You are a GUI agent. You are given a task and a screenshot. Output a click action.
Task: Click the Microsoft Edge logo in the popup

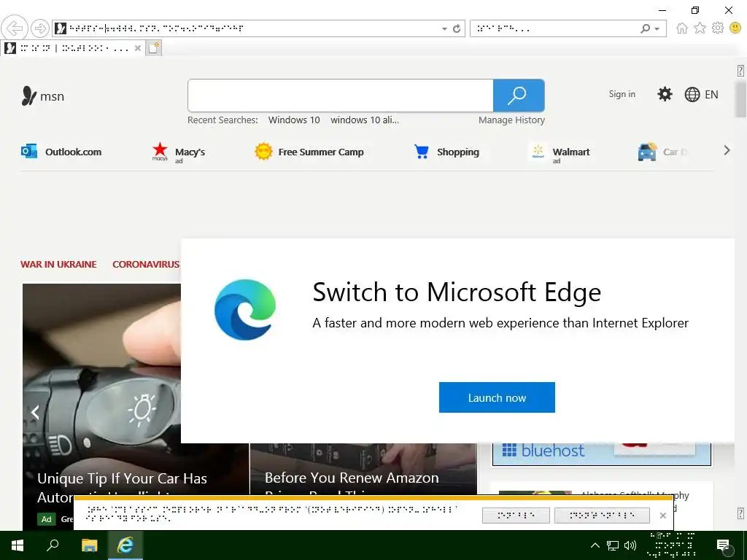tap(245, 309)
